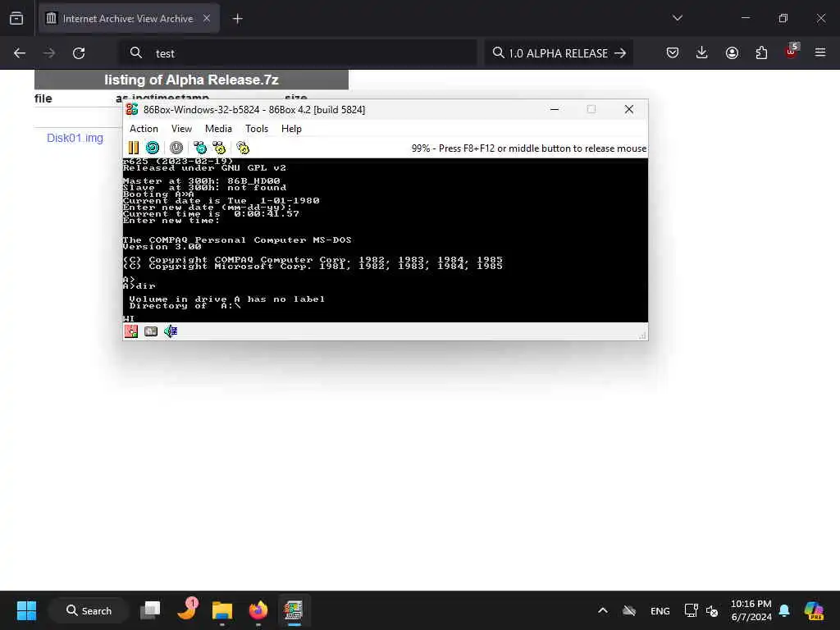Open the notifications bell
Viewport: 840px width, 630px height.
pos(784,610)
